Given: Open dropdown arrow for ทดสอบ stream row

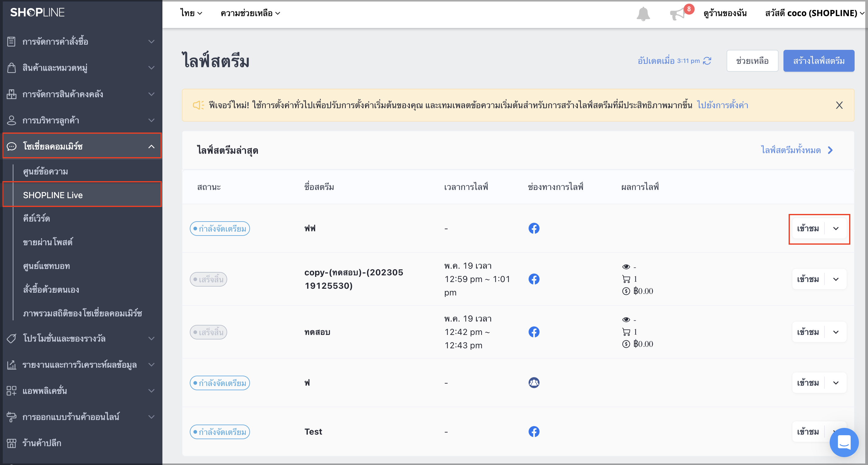Looking at the screenshot, I should point(836,332).
